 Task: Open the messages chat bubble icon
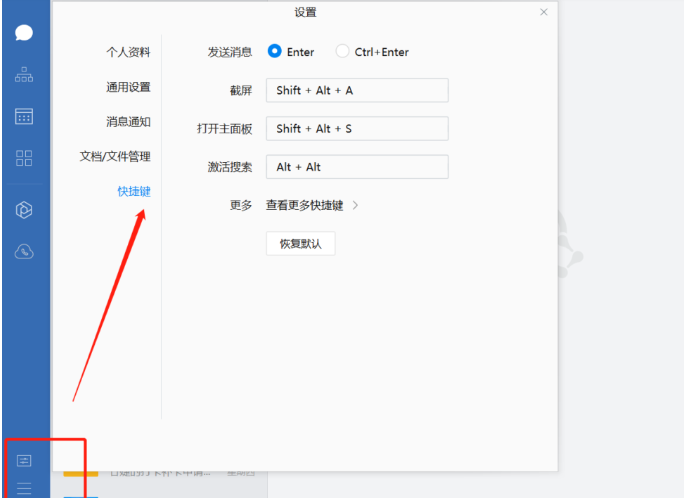coord(24,32)
